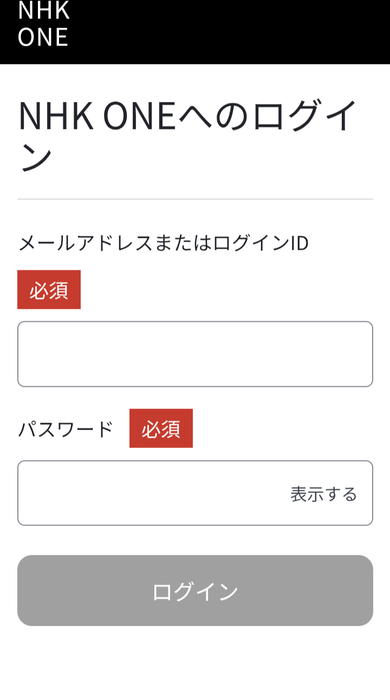Focus the メールアドレスまたはログインID input box
The width and height of the screenshot is (390, 700).
(x=195, y=354)
